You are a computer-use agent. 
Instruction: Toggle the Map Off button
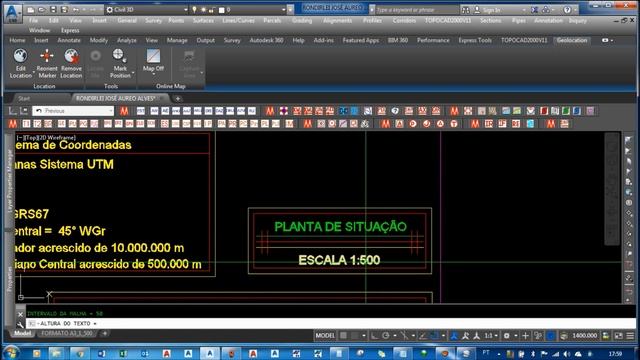tap(153, 56)
